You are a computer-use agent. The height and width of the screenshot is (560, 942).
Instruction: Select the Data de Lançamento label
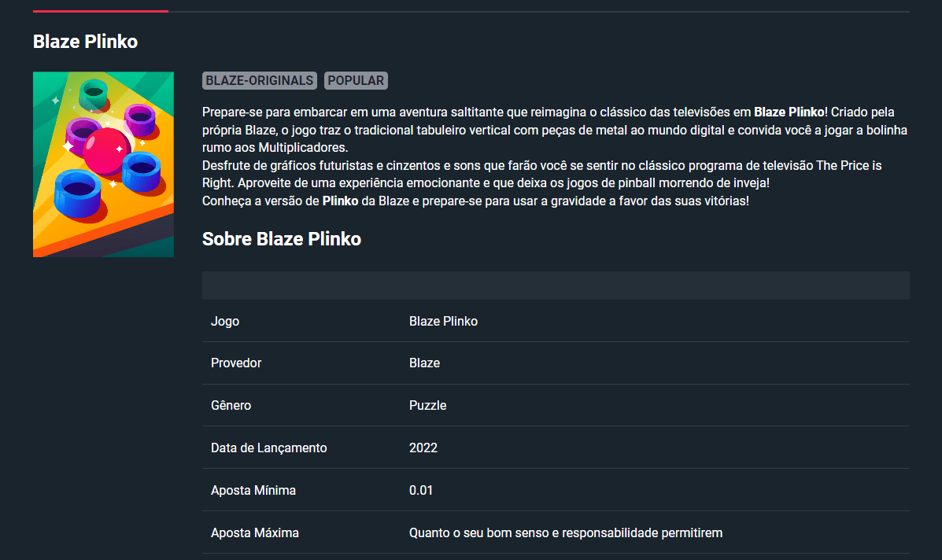click(x=269, y=448)
